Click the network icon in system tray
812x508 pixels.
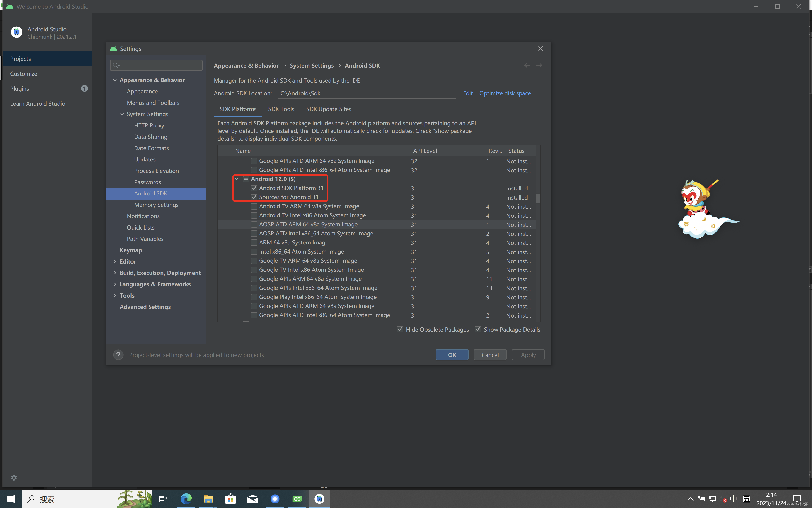[712, 499]
